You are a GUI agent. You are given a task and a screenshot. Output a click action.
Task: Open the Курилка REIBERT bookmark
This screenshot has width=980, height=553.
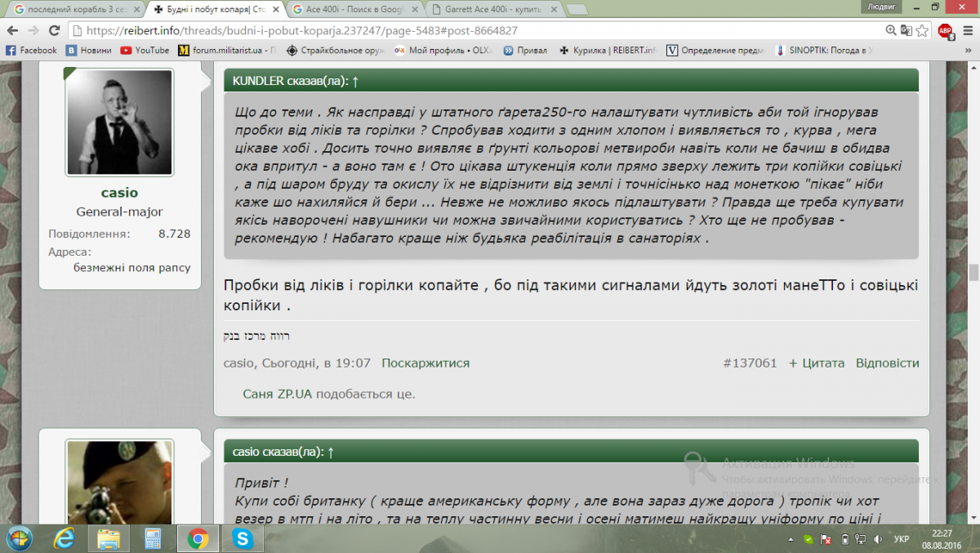click(607, 50)
